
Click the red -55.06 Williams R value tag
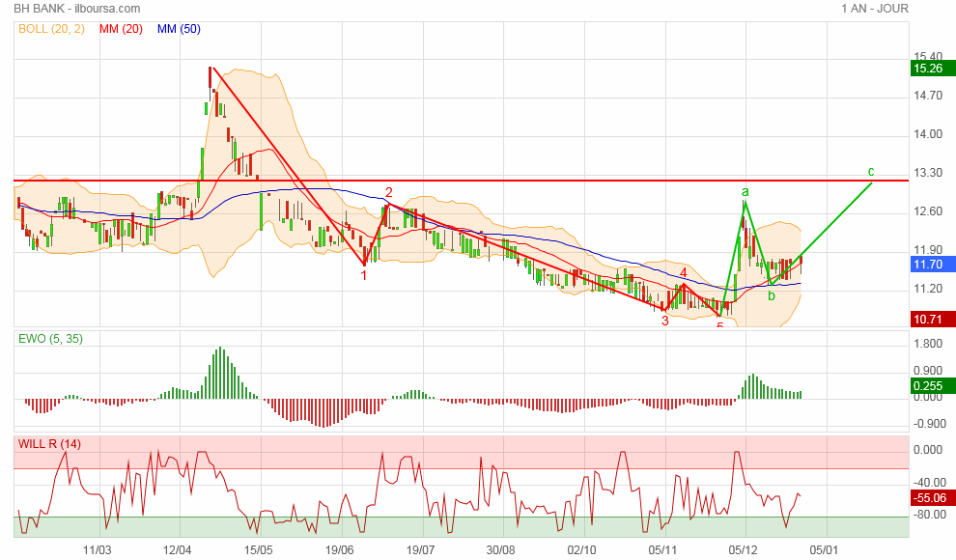click(x=933, y=497)
